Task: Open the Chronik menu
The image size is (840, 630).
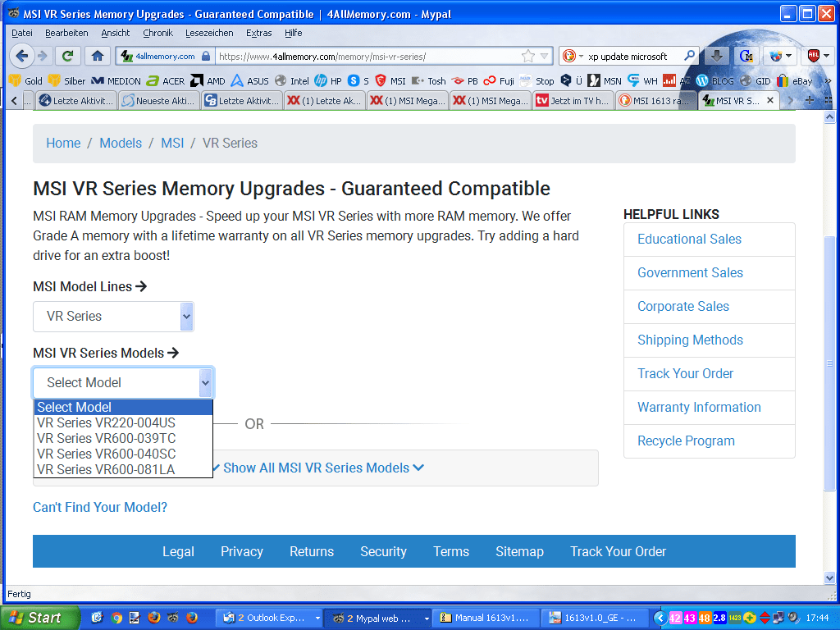Action: [x=157, y=33]
